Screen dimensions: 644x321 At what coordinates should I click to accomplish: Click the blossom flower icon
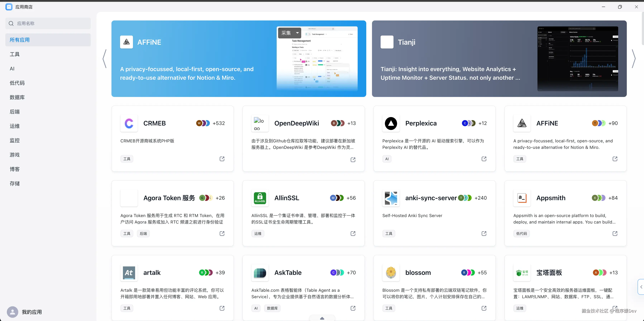pos(391,273)
